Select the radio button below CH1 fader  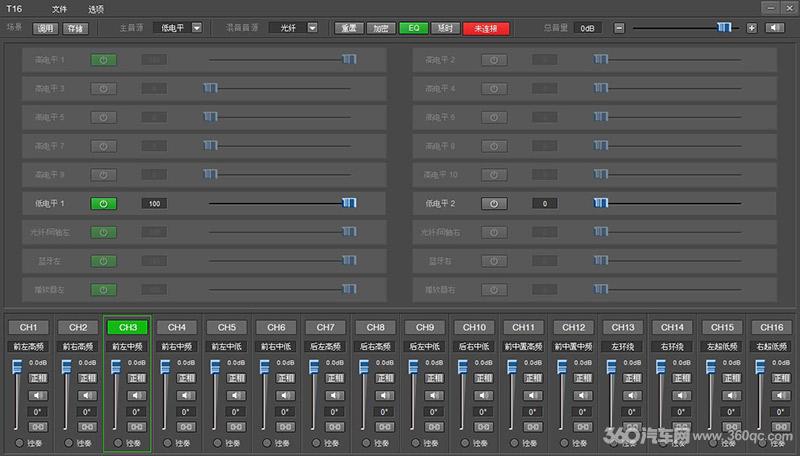(19, 443)
